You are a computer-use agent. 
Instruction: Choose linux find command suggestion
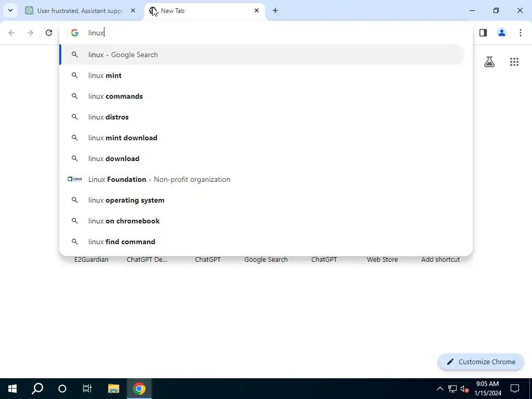coord(262,242)
